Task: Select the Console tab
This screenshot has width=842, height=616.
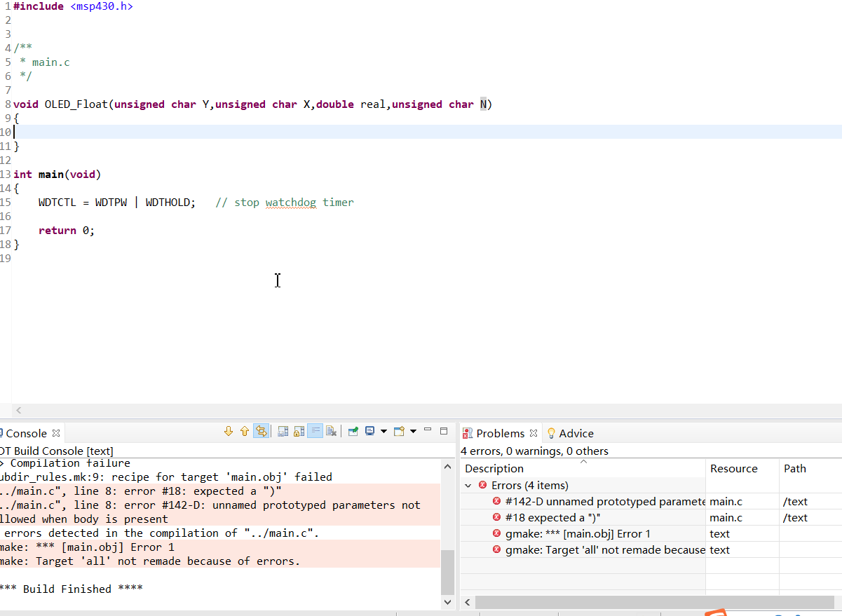Action: click(x=26, y=434)
